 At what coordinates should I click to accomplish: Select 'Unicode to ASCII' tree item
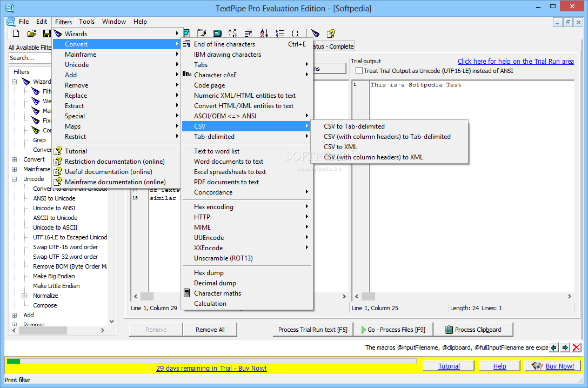(55, 228)
